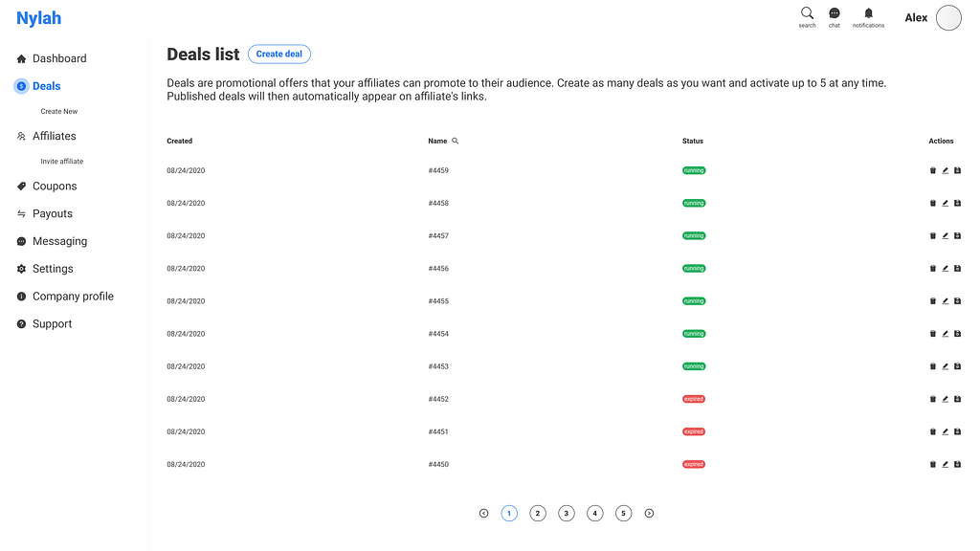
Task: Click the search icon beside Name column
Action: point(456,141)
